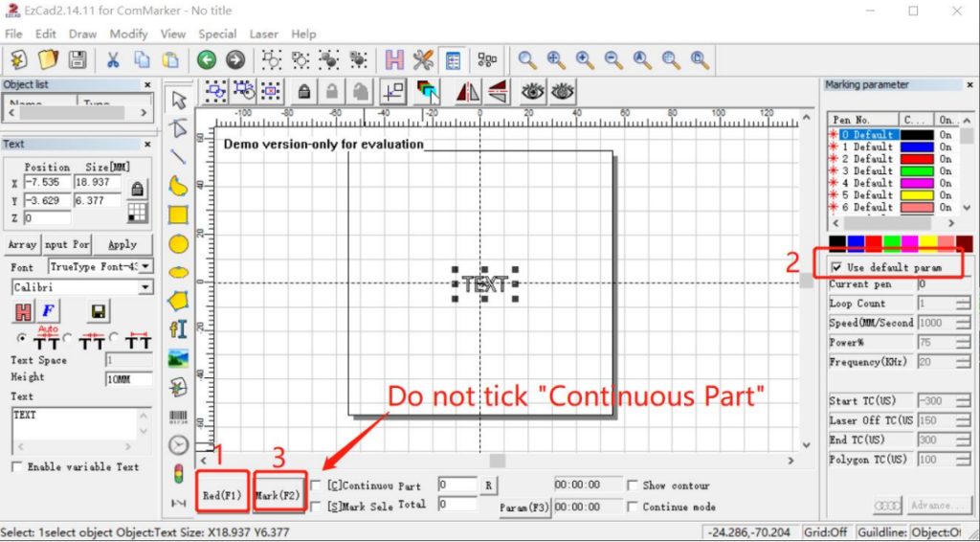The width and height of the screenshot is (980, 542).
Task: Tick the Enable variable Text checkbox
Action: click(x=16, y=466)
